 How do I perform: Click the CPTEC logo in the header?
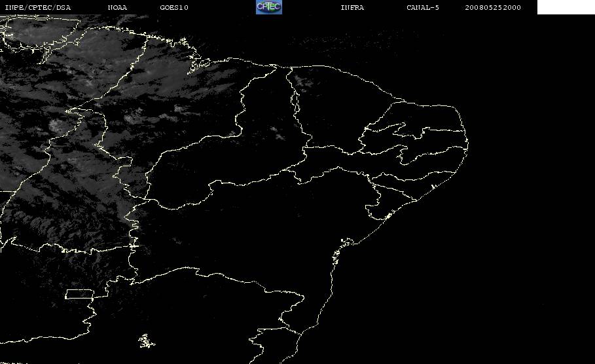268,7
